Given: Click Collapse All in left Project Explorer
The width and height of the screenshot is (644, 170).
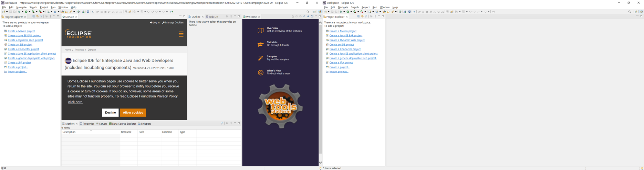Looking at the screenshot, I should (x=34, y=16).
